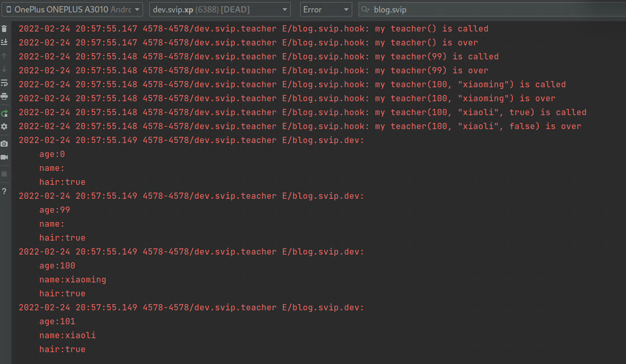
Task: Toggle scroll to end of log
Action: [x=5, y=42]
